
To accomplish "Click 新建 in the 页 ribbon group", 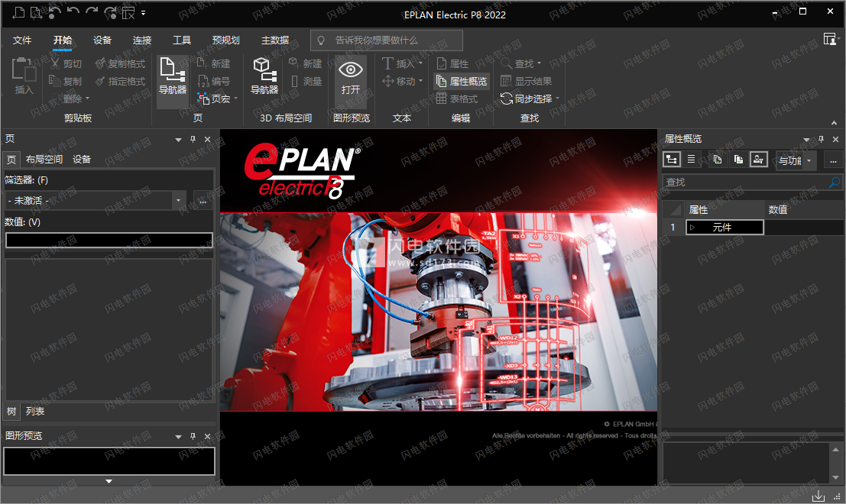I will pyautogui.click(x=214, y=63).
